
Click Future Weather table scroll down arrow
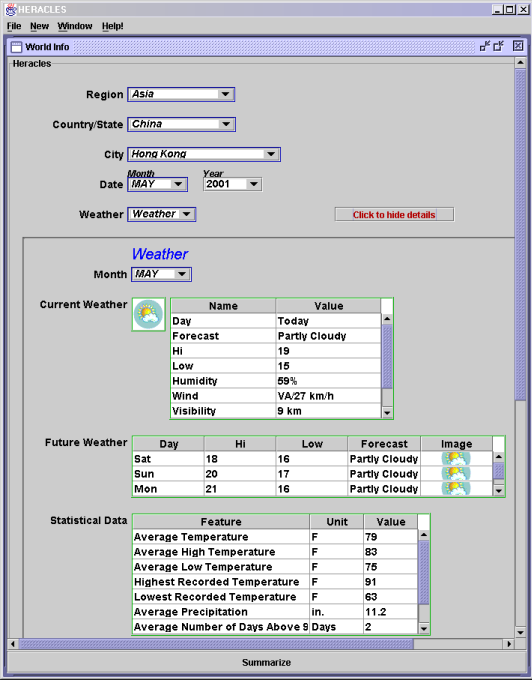[498, 491]
